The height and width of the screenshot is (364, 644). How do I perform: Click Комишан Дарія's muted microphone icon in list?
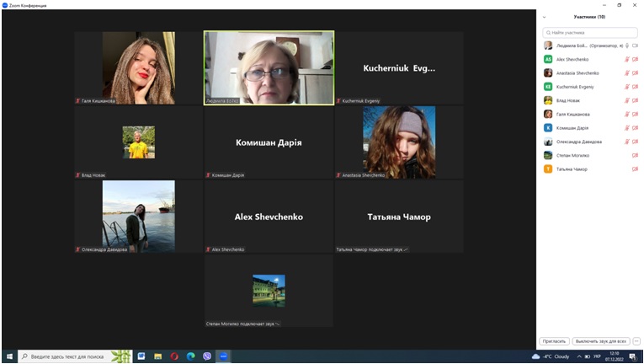627,128
